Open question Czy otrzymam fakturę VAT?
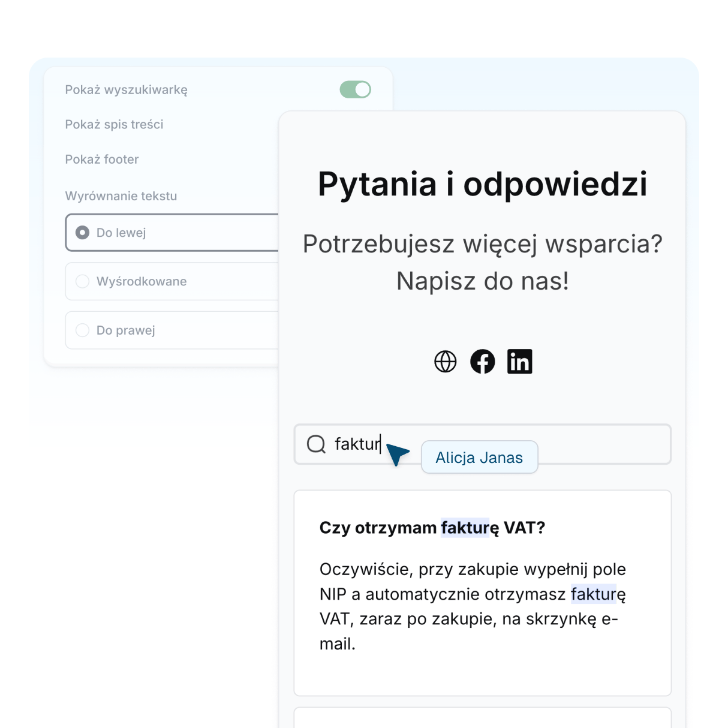The width and height of the screenshot is (728, 728). tap(432, 528)
